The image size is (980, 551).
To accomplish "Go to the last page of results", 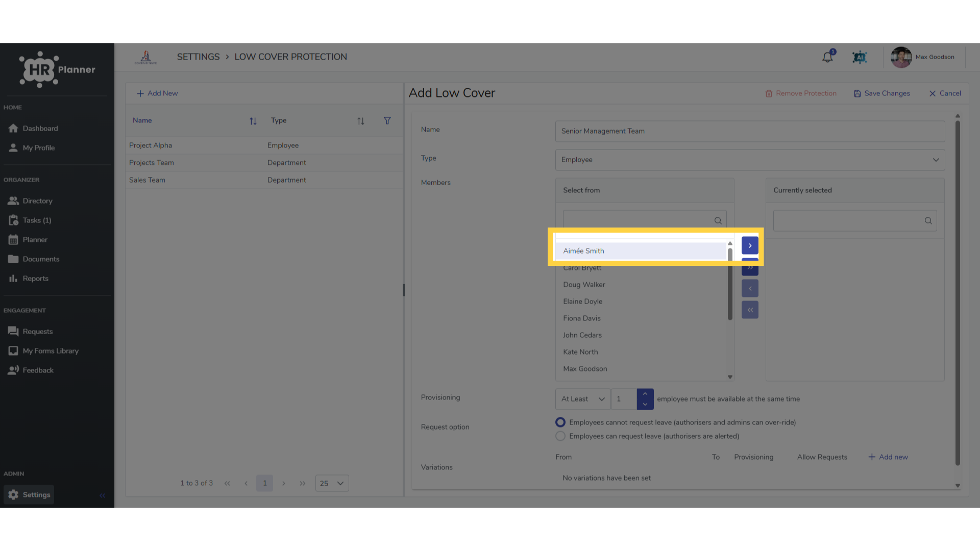I will 302,483.
